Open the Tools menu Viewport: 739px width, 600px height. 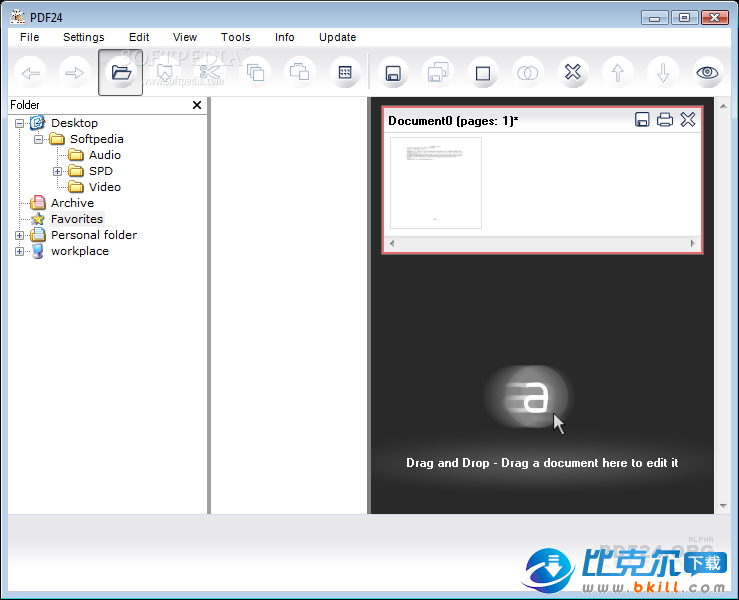click(236, 37)
